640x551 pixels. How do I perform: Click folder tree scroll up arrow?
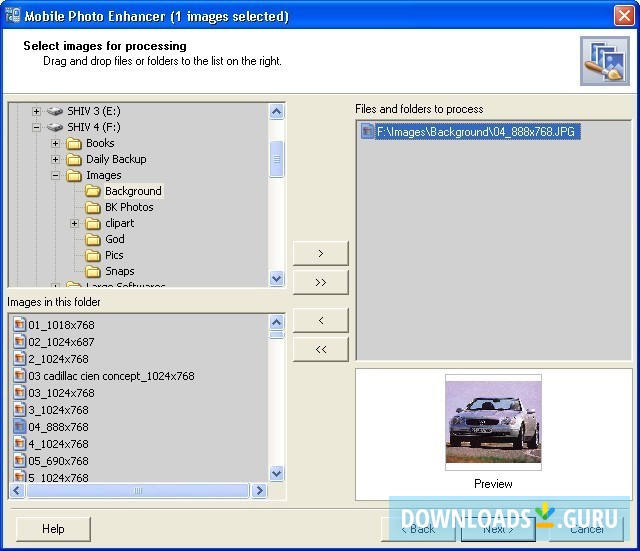coord(276,111)
